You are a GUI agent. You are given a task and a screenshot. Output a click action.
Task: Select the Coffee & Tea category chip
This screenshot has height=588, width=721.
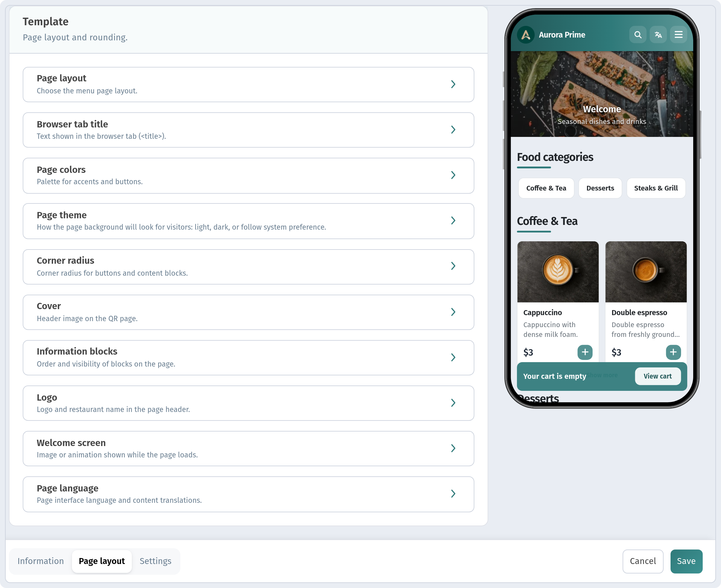click(546, 188)
